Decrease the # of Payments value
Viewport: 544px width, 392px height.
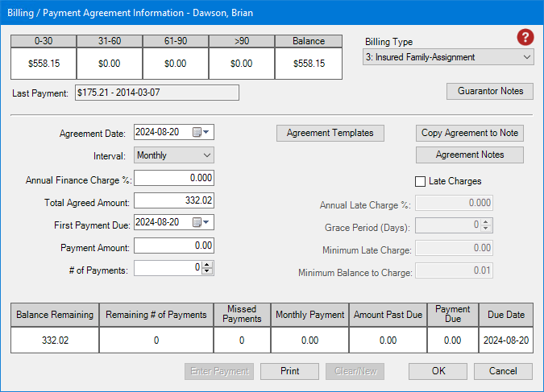[208, 274]
